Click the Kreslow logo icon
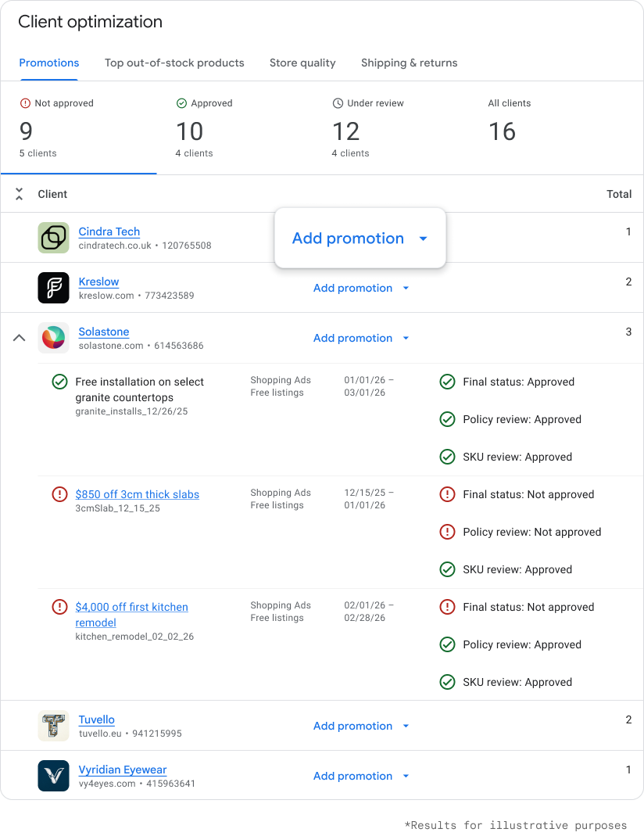644x836 pixels. (x=53, y=288)
